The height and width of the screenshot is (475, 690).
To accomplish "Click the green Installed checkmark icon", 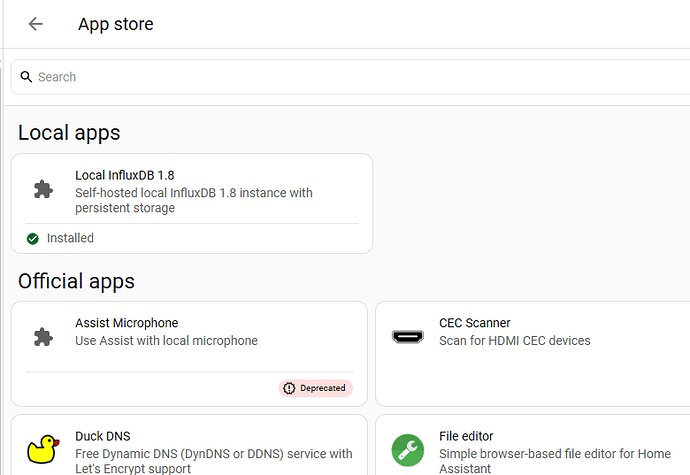I will 33,239.
